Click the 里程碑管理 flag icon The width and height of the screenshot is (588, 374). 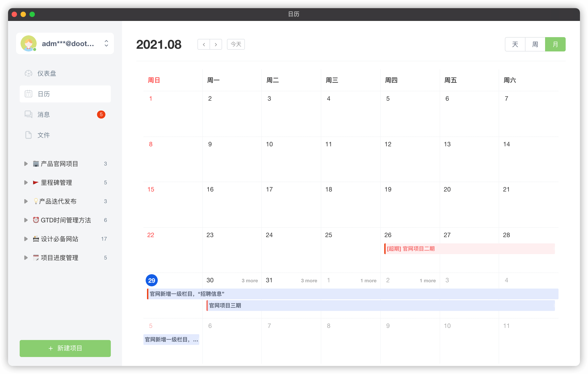tap(36, 182)
